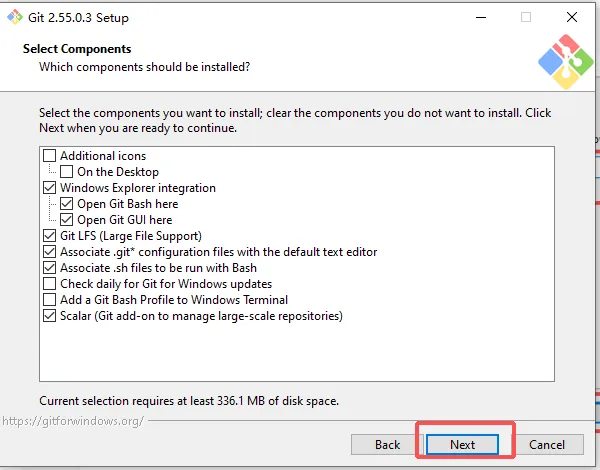Disable the Open Git Bash here option
This screenshot has height=470, width=600.
point(67,204)
